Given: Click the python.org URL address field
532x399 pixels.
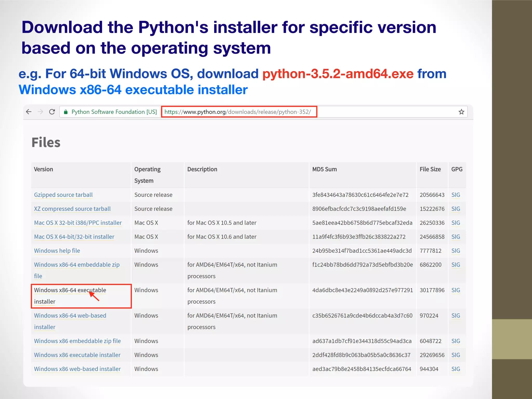Looking at the screenshot, I should 237,112.
